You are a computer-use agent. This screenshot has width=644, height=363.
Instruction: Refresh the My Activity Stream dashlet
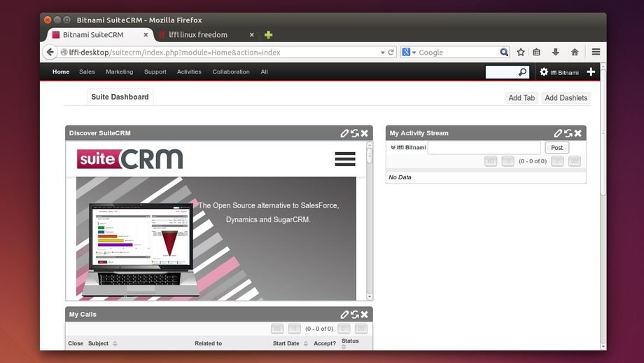pos(568,133)
